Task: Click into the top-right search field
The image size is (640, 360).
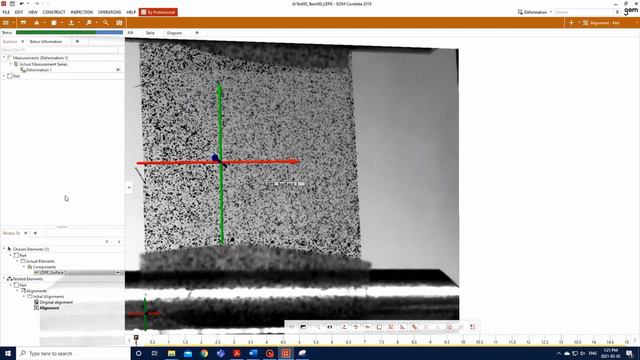Action: pos(584,12)
